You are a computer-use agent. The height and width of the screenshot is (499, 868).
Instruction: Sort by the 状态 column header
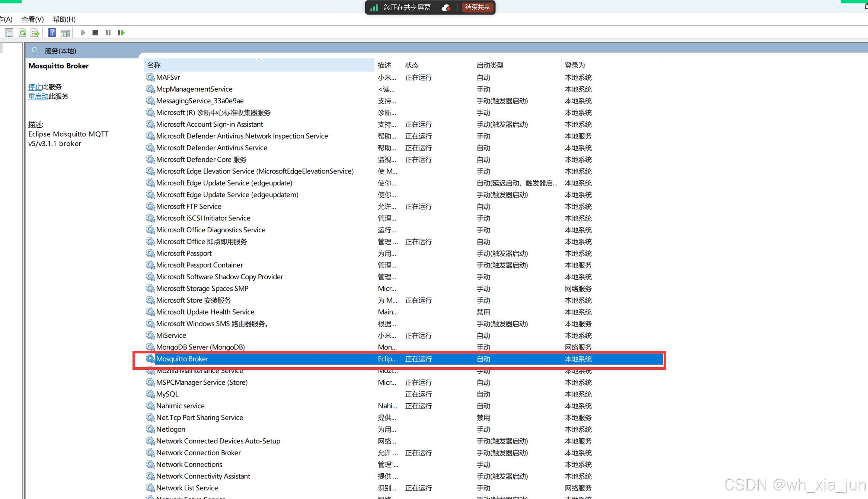tap(412, 65)
